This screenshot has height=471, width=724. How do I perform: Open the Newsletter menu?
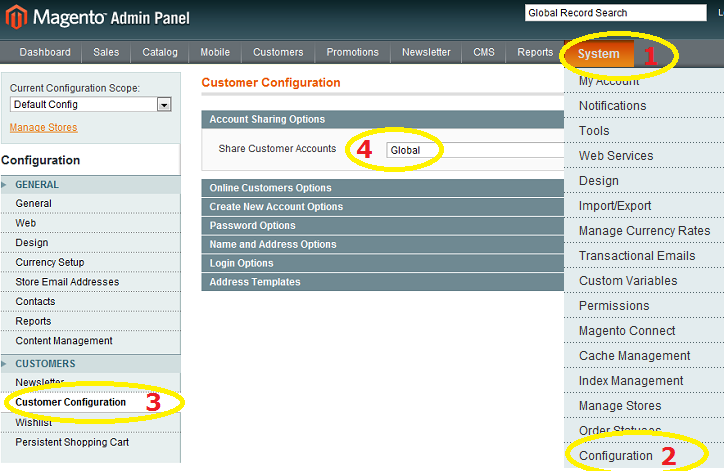pos(426,52)
